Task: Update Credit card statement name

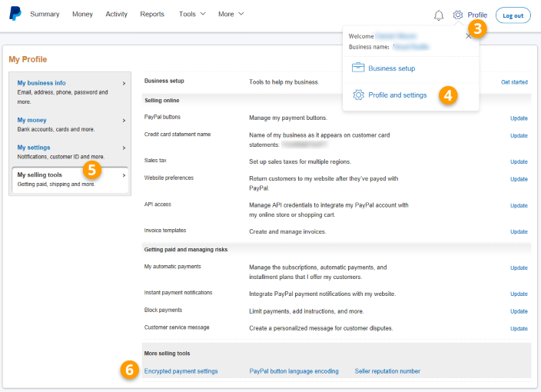Action: click(x=519, y=135)
